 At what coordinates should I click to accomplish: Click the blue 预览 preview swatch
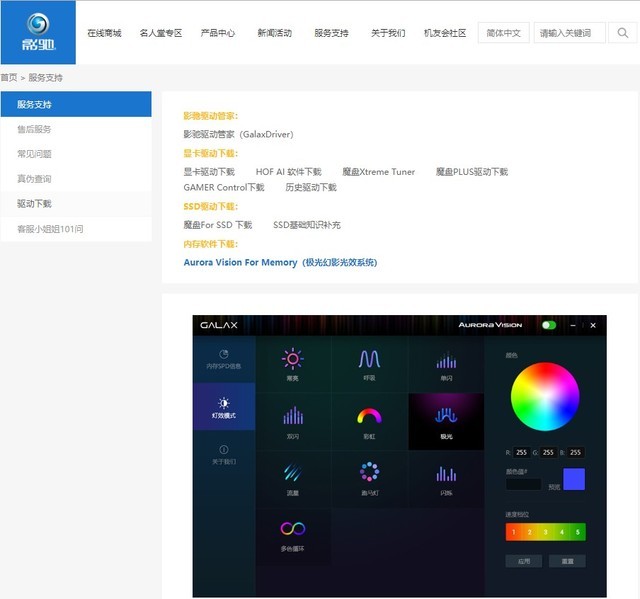574,479
